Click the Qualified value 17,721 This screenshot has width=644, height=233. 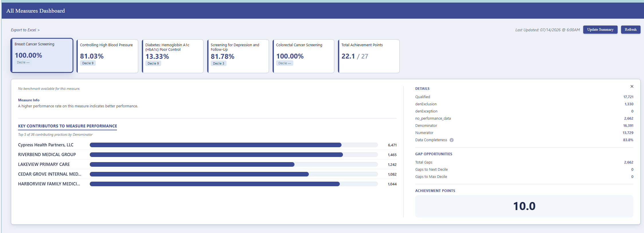click(x=628, y=97)
